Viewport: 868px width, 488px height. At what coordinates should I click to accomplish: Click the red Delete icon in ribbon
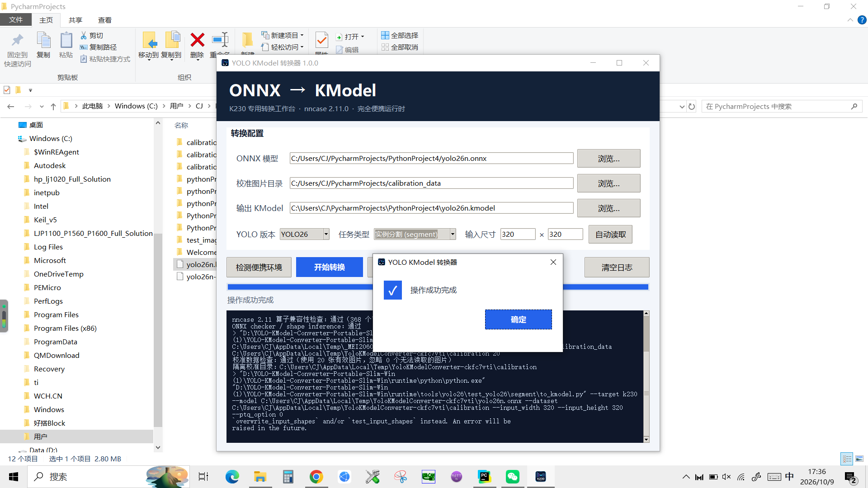coord(197,41)
